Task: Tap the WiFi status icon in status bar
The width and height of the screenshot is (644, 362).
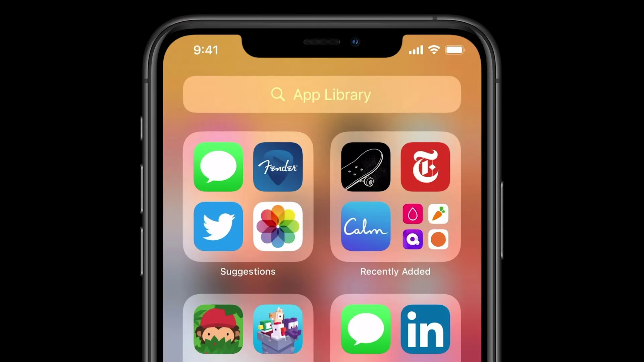Action: (x=434, y=49)
